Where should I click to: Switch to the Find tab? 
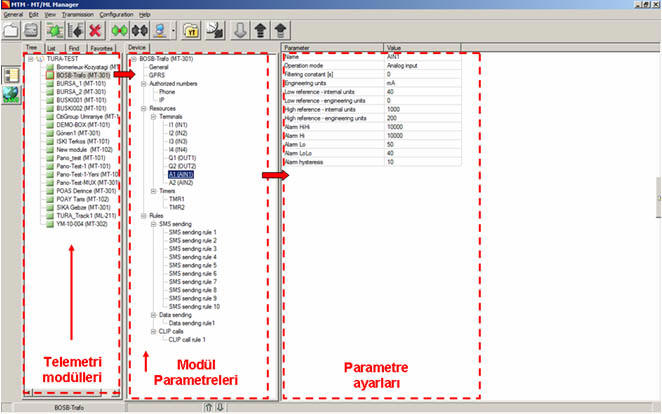[72, 47]
